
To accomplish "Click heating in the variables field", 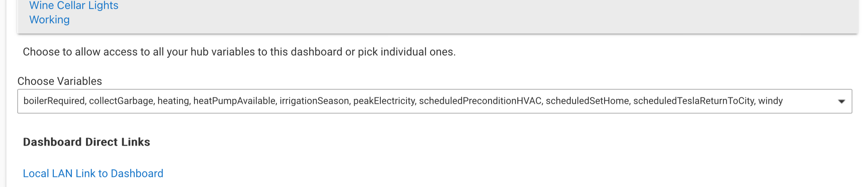I will tap(173, 101).
